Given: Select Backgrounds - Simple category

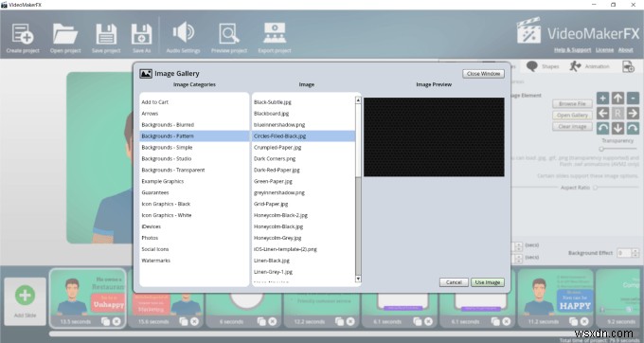Looking at the screenshot, I should tap(194, 147).
